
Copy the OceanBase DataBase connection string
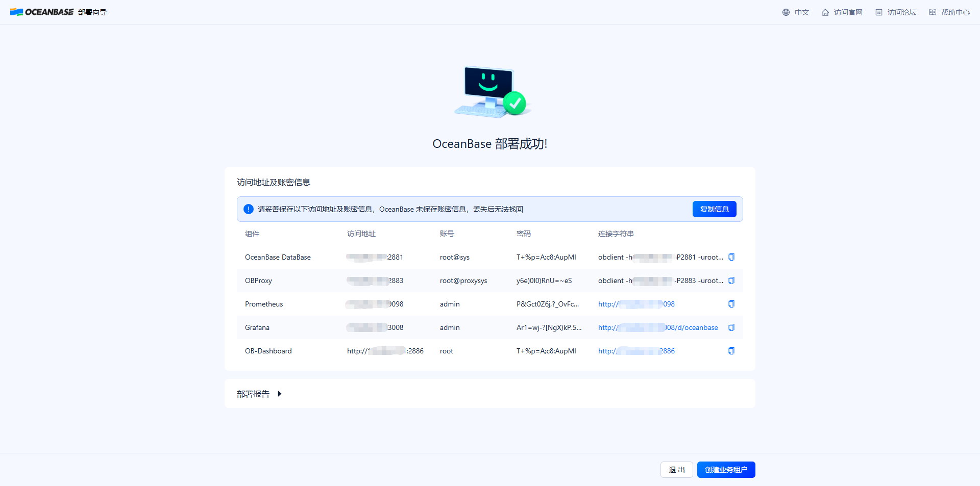(x=731, y=257)
